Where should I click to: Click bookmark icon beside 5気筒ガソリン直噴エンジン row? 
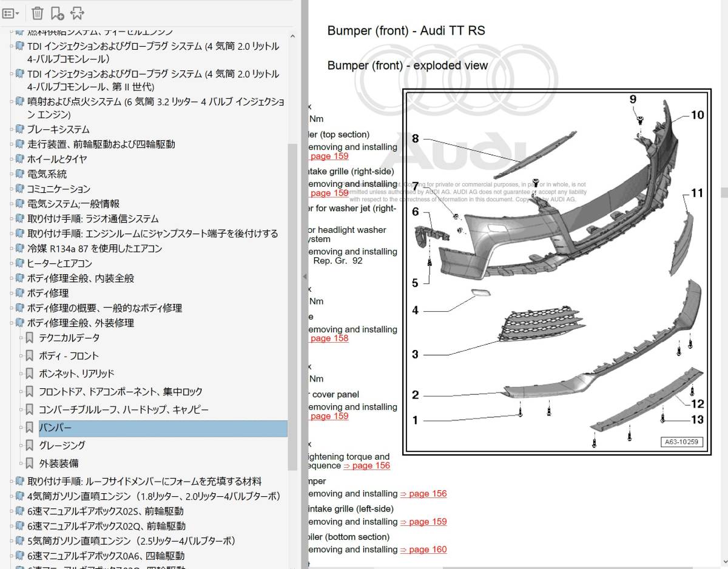tap(20, 540)
